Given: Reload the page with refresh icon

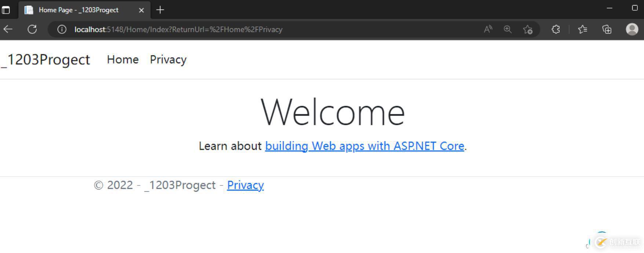Looking at the screenshot, I should [x=32, y=29].
